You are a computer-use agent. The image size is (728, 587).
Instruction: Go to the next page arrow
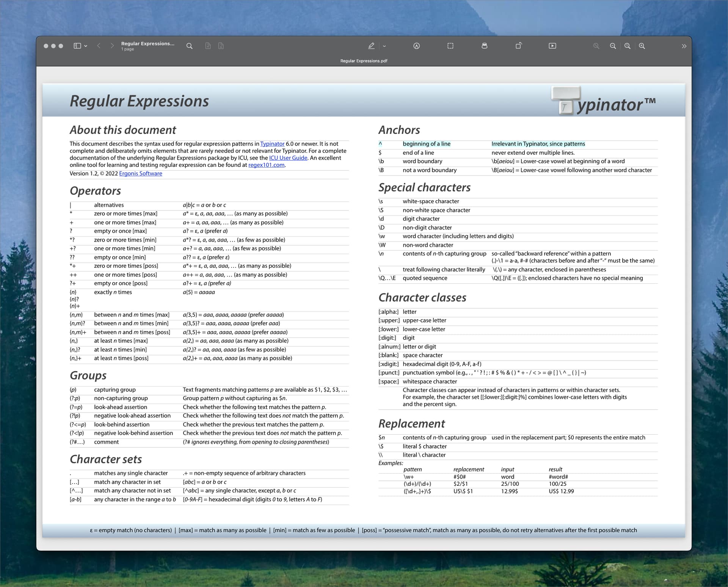pyautogui.click(x=112, y=46)
